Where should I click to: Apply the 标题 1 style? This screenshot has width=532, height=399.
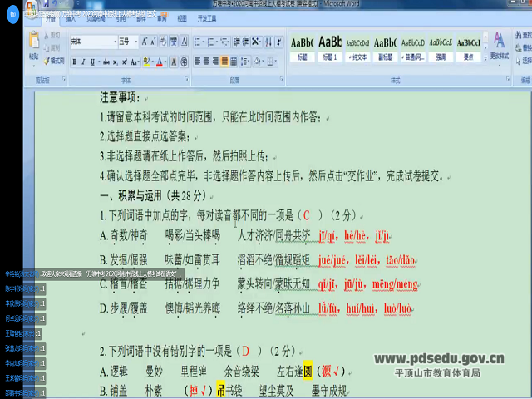click(x=330, y=47)
